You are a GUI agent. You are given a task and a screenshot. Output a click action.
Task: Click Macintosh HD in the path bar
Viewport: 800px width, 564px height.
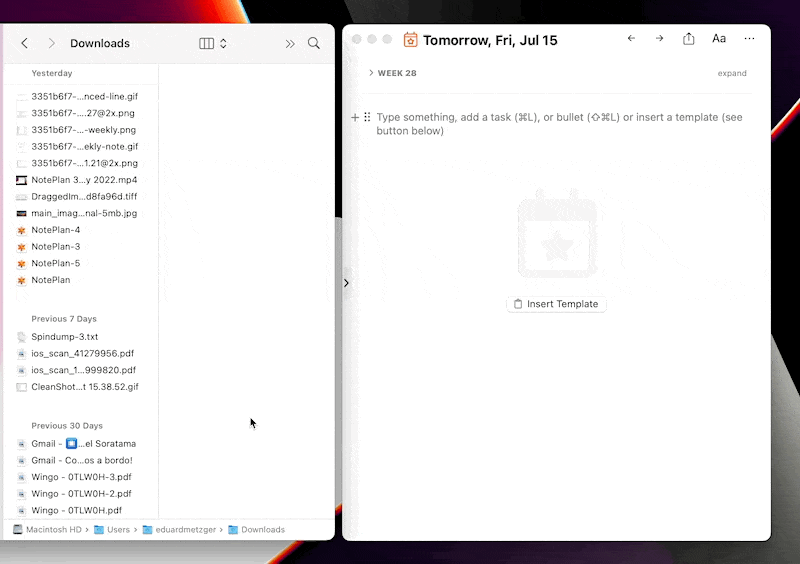(x=47, y=530)
